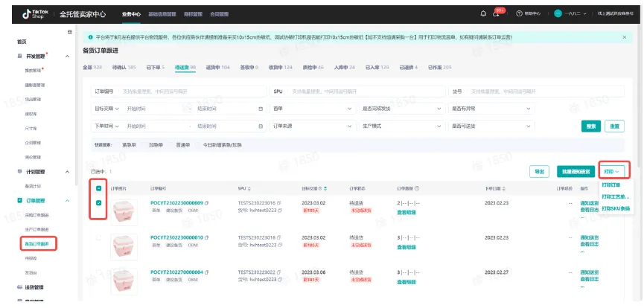Open 查看明细 for order POCYT2302230000009
The height and width of the screenshot is (308, 644).
(x=406, y=212)
